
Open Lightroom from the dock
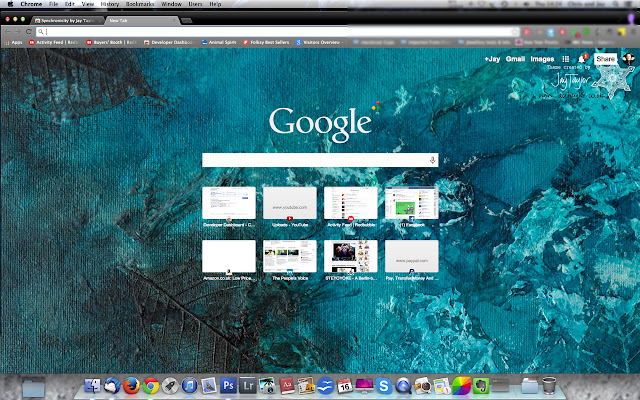tap(247, 385)
